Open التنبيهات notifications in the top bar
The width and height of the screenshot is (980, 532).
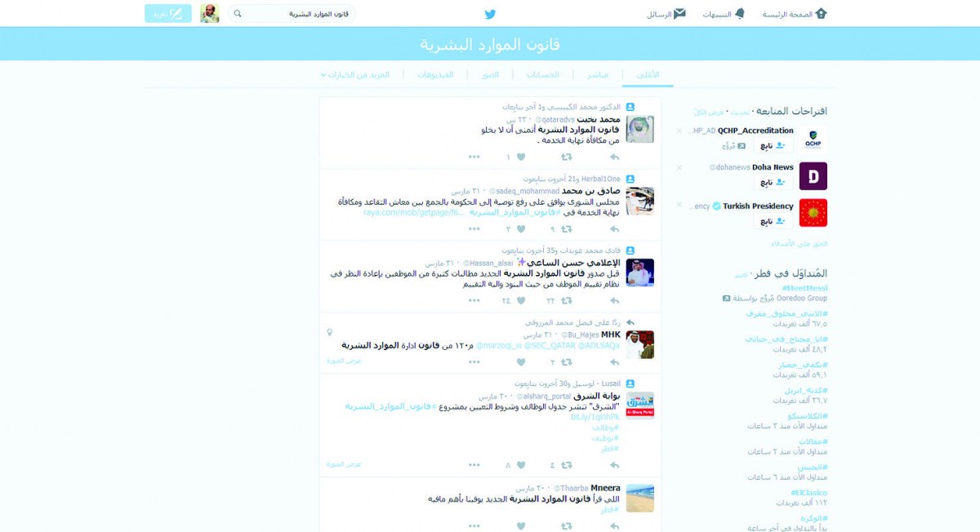(x=724, y=14)
